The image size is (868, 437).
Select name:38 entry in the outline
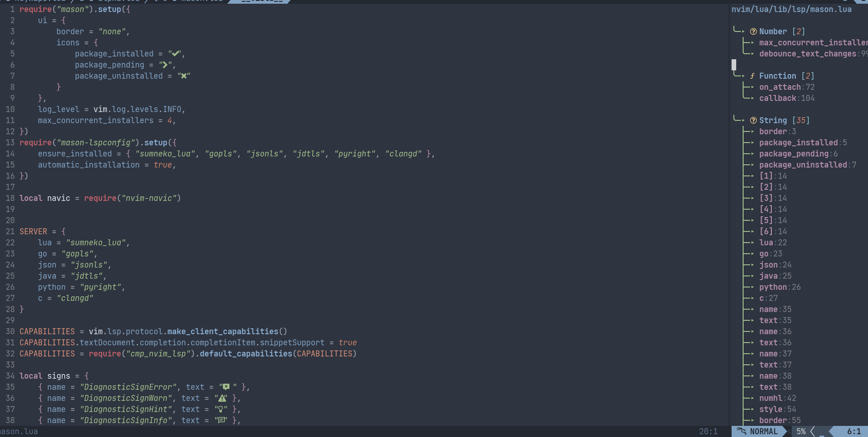tap(775, 376)
